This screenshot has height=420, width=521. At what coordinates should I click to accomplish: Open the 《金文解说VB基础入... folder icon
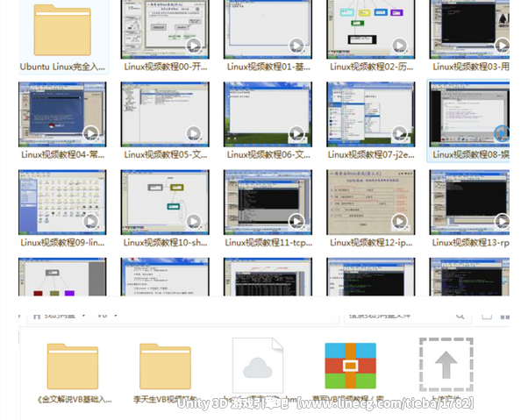(73, 366)
